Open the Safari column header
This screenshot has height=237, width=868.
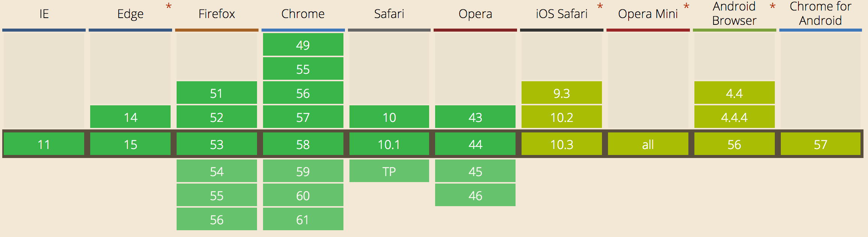point(389,14)
